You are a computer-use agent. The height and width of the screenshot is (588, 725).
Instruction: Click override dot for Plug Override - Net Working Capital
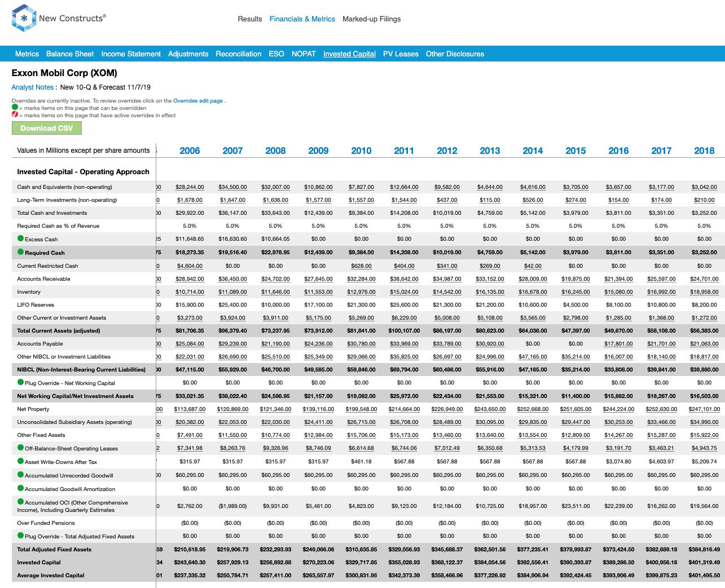point(21,382)
